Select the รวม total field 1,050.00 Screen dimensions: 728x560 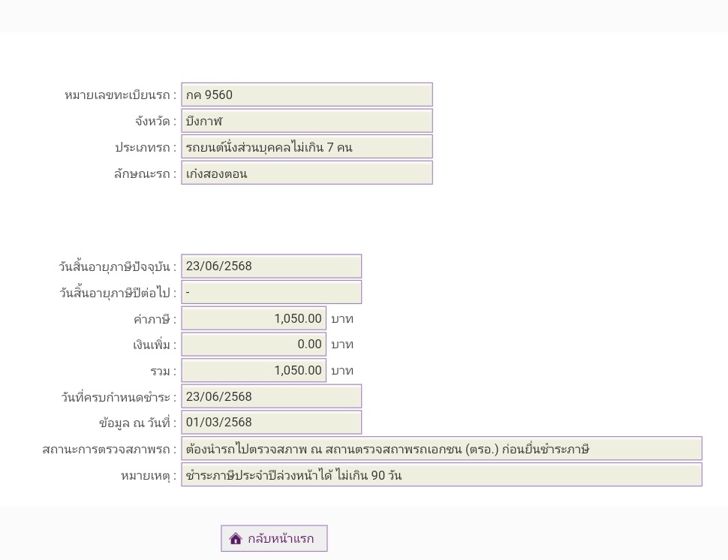pos(254,370)
